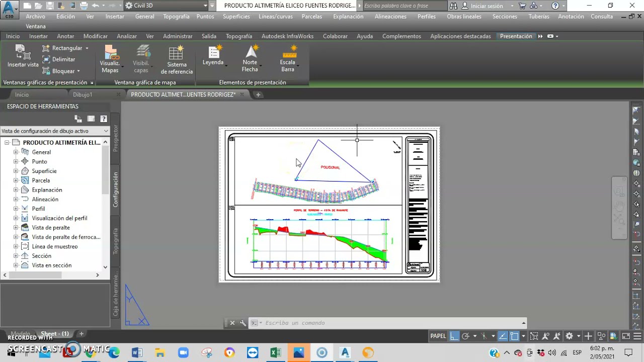Toggle Polar tracking in status bar
This screenshot has height=362, width=644.
coord(466,336)
